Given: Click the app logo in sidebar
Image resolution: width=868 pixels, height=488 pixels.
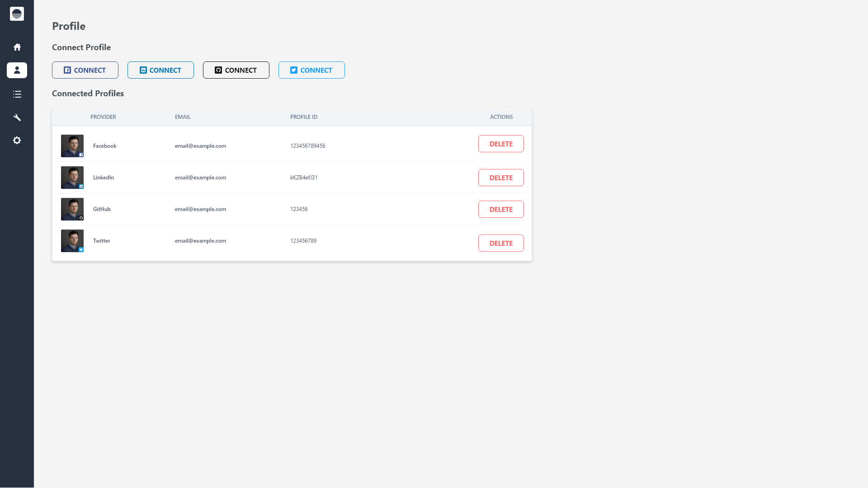Looking at the screenshot, I should [x=17, y=14].
